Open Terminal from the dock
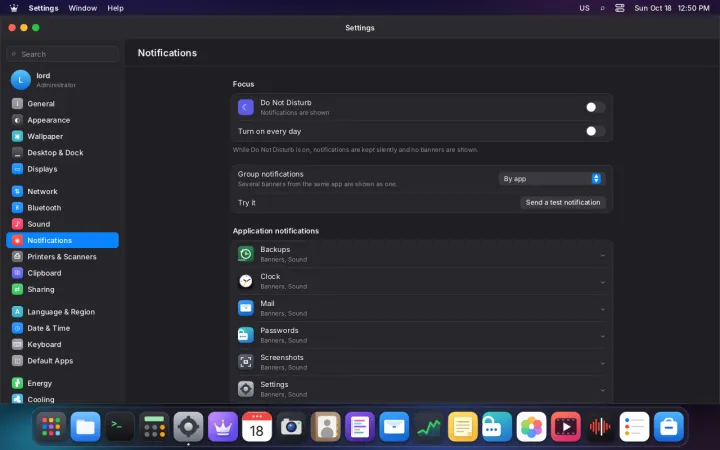720x450 pixels. [x=120, y=427]
